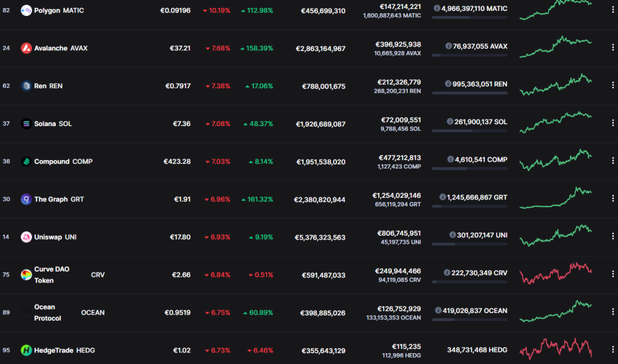Click Uniswap market cap €5,376,323,563
The width and height of the screenshot is (618, 364).
pos(320,237)
